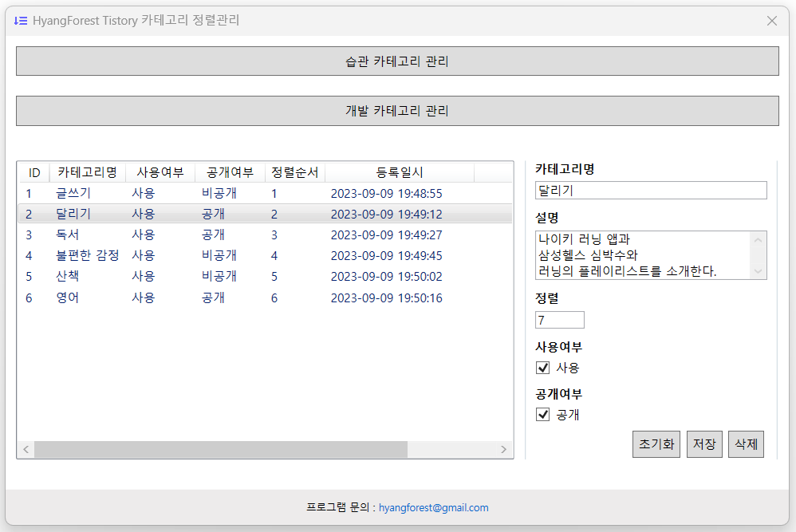Screen dimensions: 796x532
Task: Sort by the 정렬순서 column header
Action: (295, 172)
